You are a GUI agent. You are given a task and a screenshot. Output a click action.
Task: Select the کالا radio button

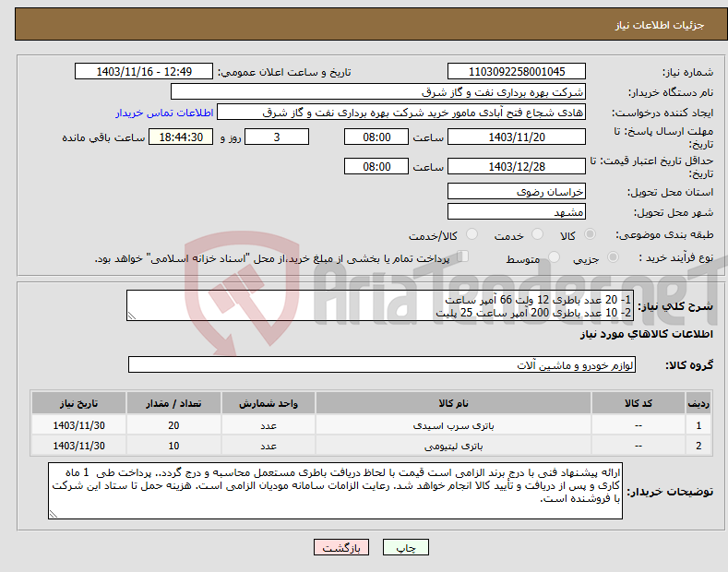click(590, 234)
